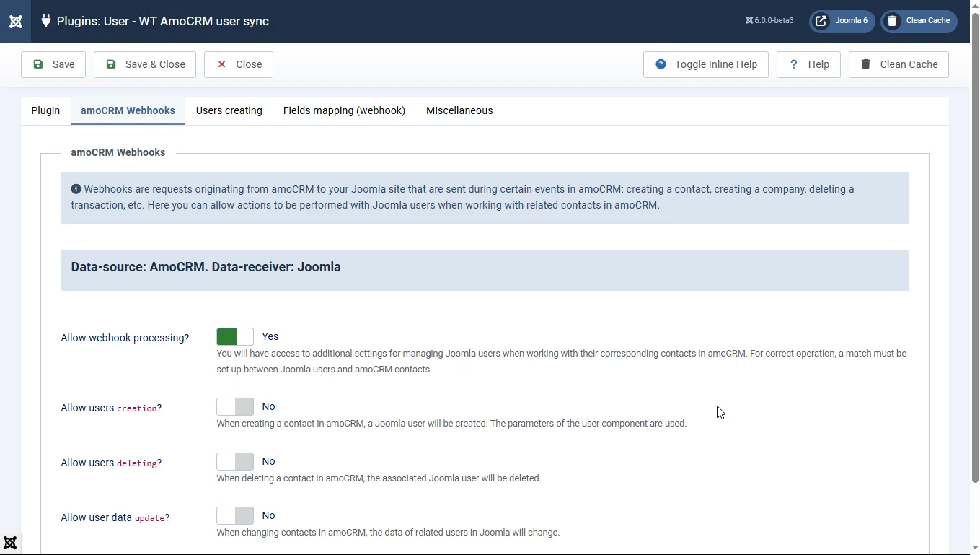Click the Joomla logo in the header

(x=15, y=21)
